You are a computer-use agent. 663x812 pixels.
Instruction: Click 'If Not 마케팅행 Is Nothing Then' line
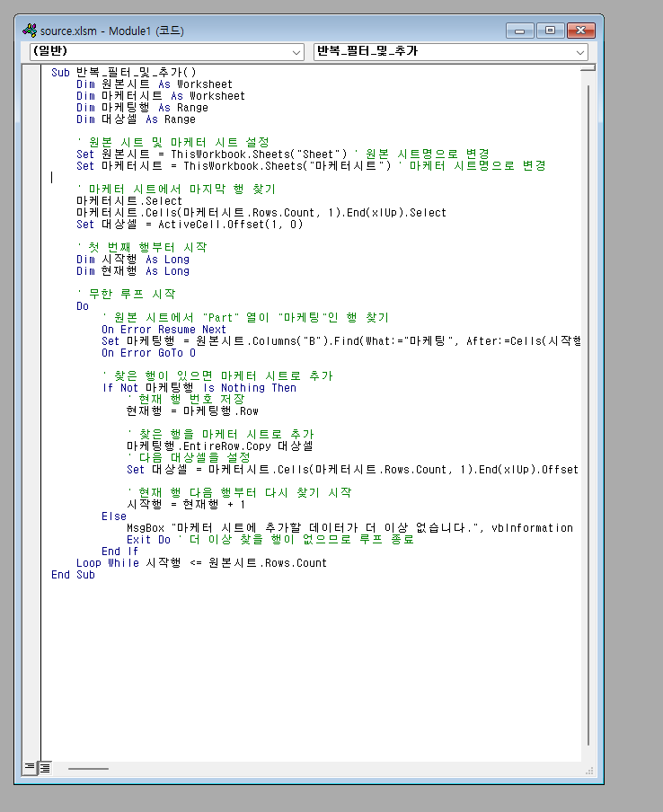[199, 388]
